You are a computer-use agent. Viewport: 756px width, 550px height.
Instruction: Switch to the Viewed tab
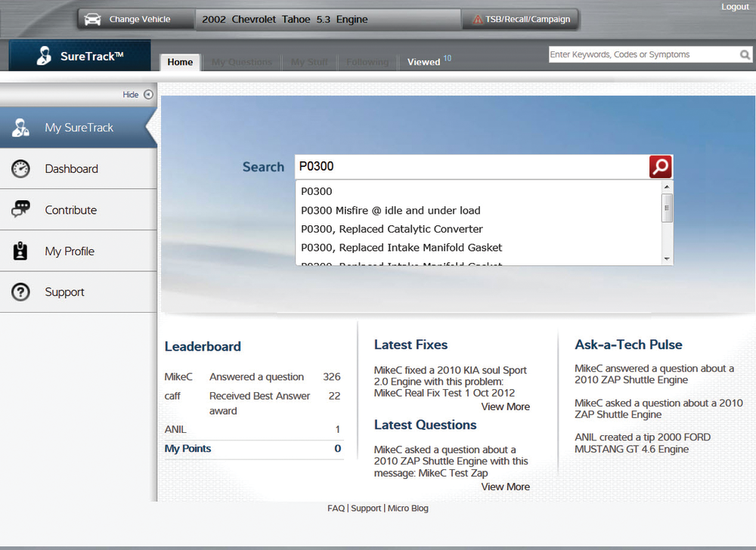pos(423,61)
